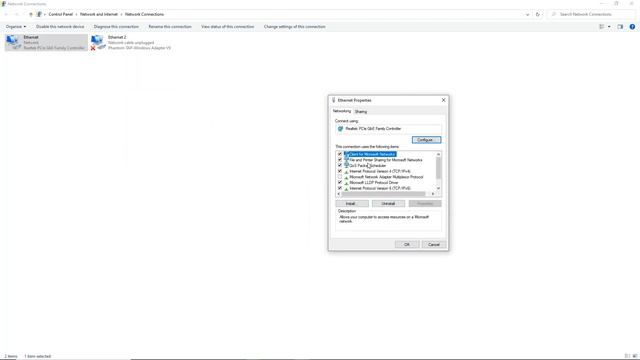Screen dimensions: 640x360
Task: Click OK in Ethernet Properties
Action: point(407,244)
